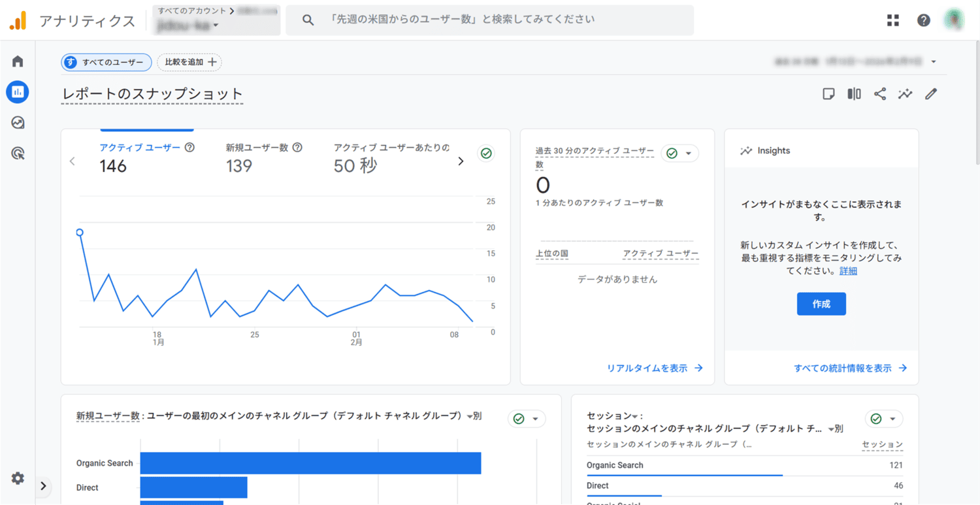Open the Insights sparkline icon in header
This screenshot has height=505, width=980.
tap(905, 94)
